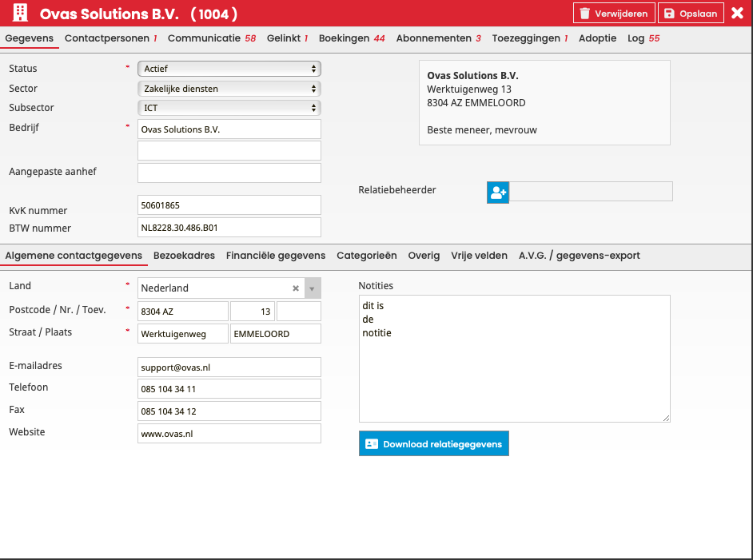Click the building icon in the header

tap(22, 14)
